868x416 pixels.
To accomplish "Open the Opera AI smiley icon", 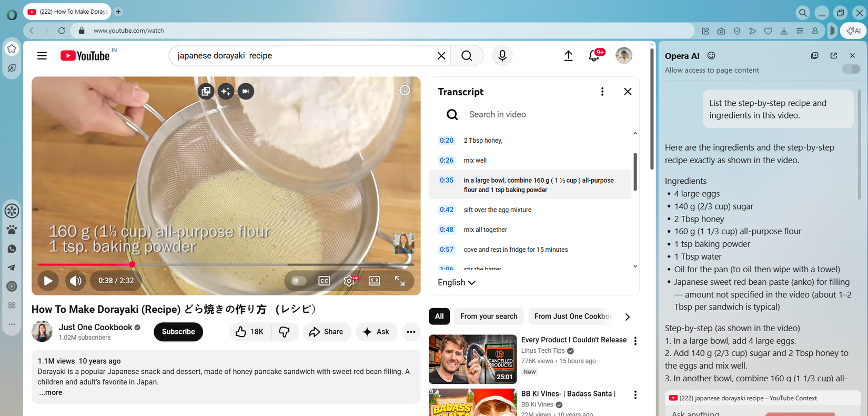I will pos(711,56).
